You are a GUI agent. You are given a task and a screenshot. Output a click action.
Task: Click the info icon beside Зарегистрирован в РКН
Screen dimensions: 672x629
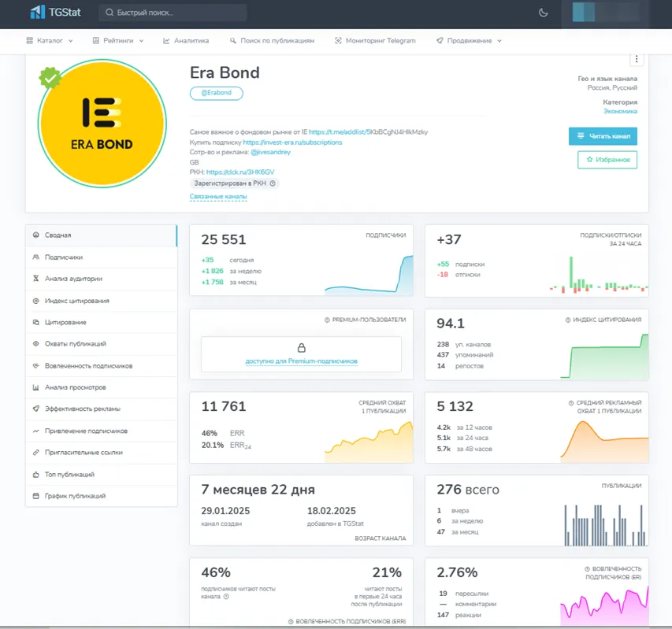pos(273,183)
